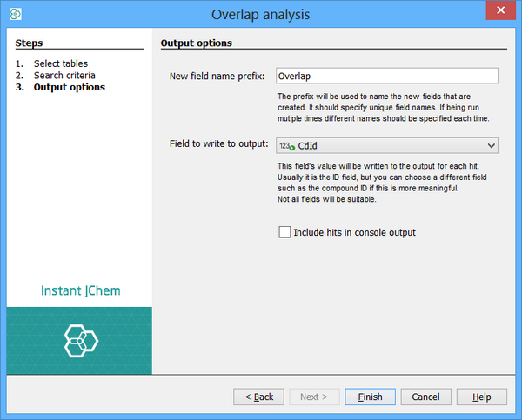Click the Field to write to output label

tap(218, 145)
